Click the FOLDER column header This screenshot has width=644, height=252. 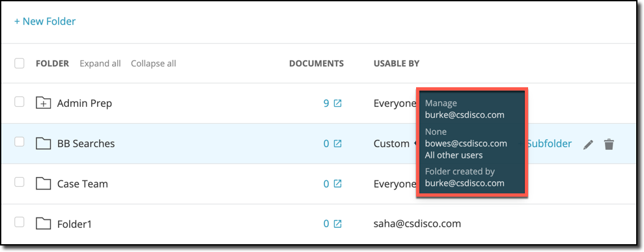[52, 64]
